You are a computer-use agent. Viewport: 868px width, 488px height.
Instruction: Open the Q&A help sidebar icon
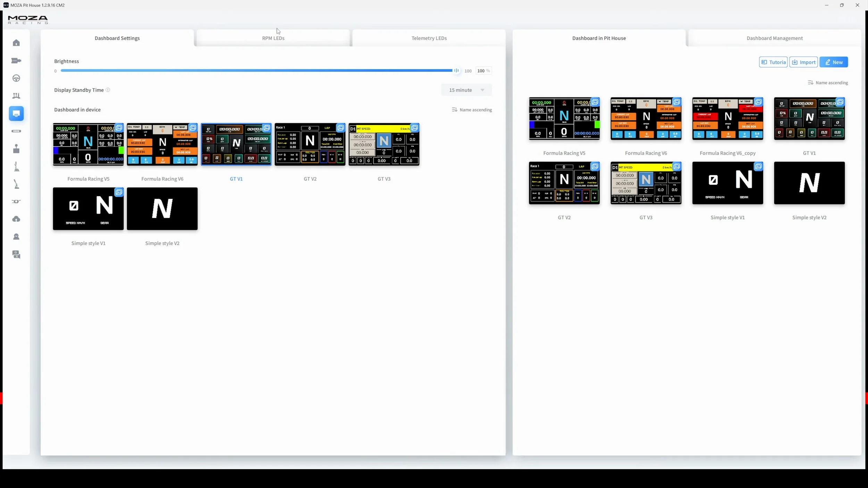point(16,254)
